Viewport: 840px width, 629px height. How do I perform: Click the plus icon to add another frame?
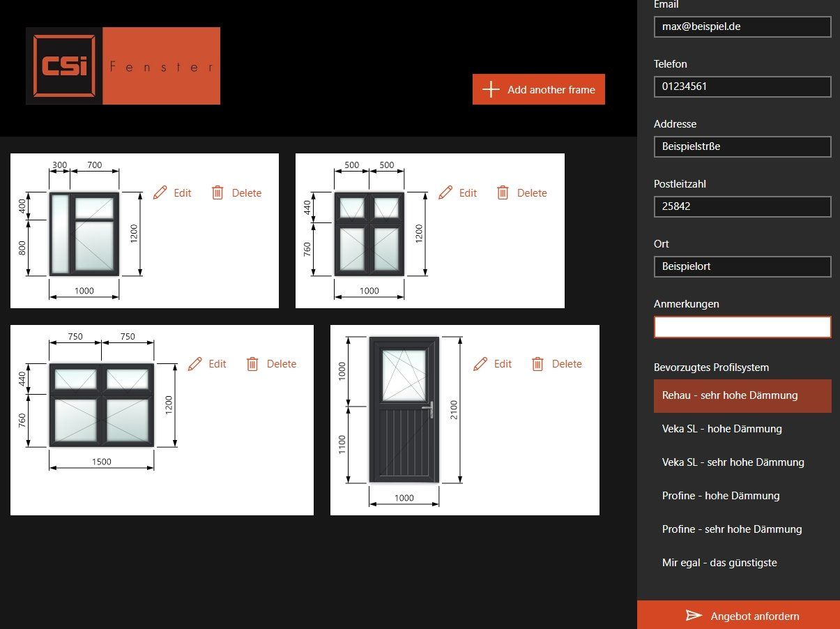click(491, 89)
